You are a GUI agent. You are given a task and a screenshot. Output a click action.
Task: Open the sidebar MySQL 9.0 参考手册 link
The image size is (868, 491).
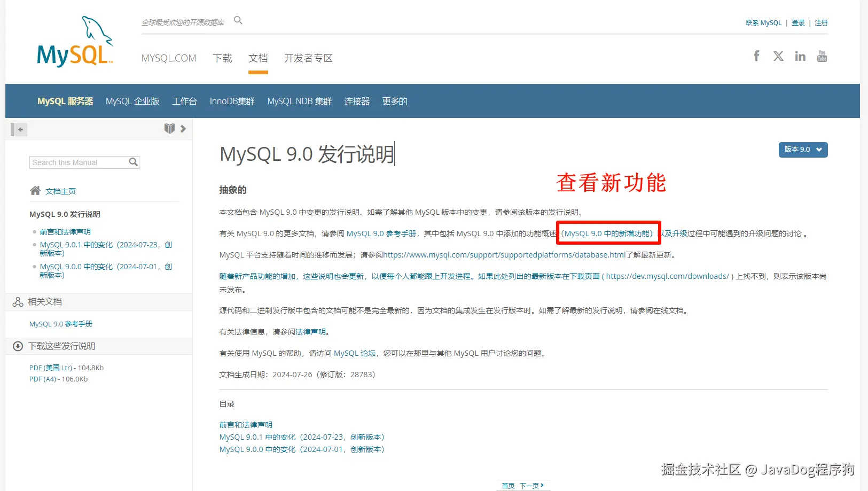pos(61,324)
